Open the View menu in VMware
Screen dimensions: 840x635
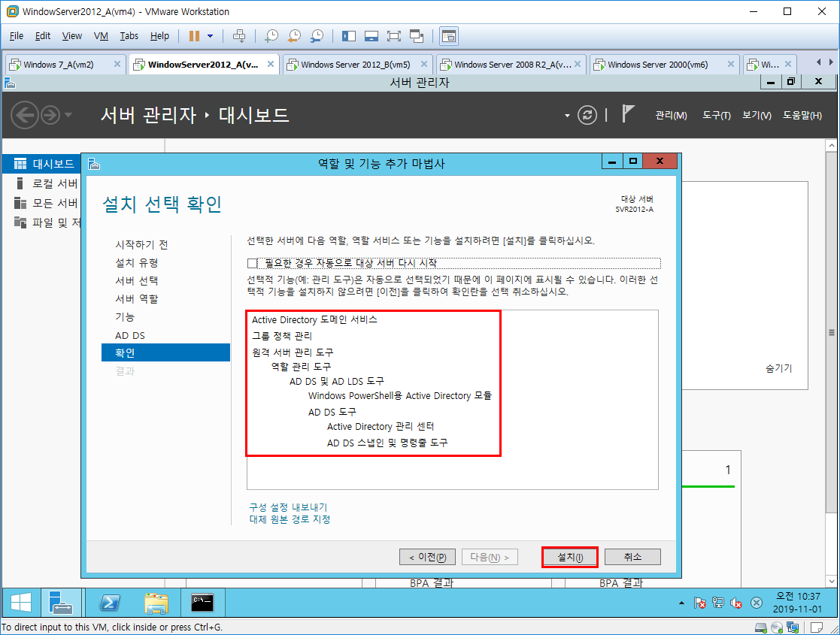[71, 36]
